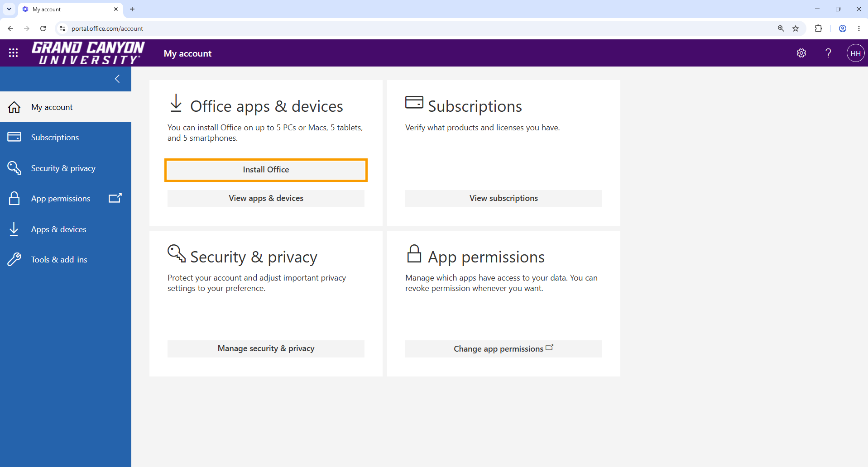
Task: Click the home icon beside My account
Action: tap(14, 107)
